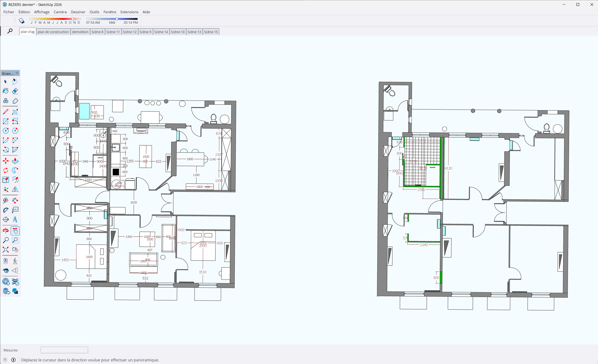The height and width of the screenshot is (364, 598).
Task: Select the Rotate tool
Action: click(6, 170)
